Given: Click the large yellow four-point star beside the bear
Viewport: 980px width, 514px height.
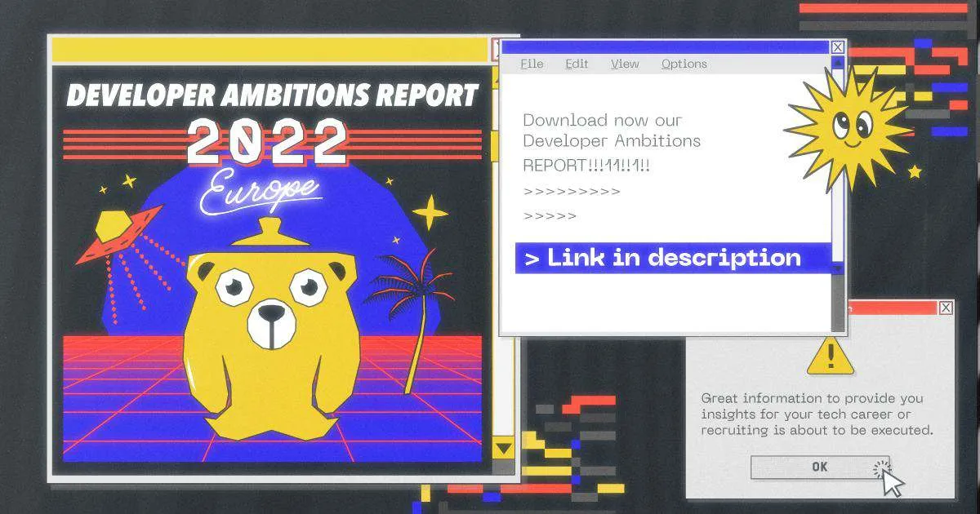Looking at the screenshot, I should (430, 212).
